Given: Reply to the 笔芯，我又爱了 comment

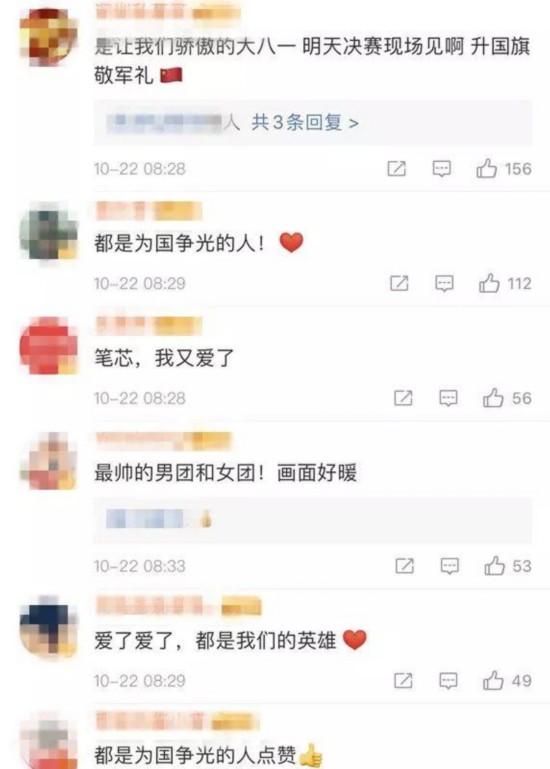Looking at the screenshot, I should (448, 398).
